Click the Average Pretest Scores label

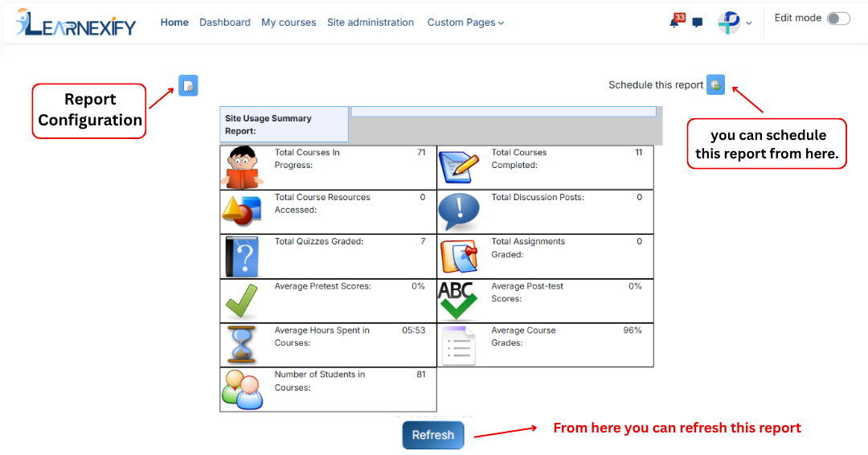(323, 286)
